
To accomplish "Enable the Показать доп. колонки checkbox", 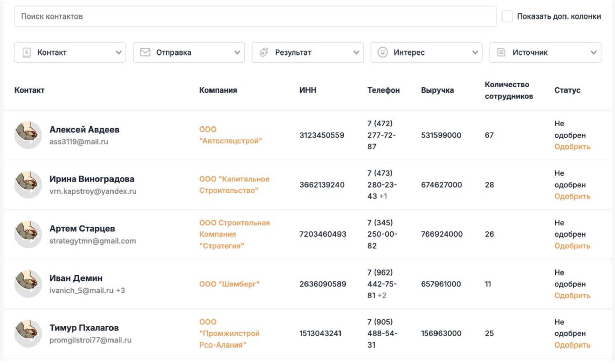I will point(507,16).
